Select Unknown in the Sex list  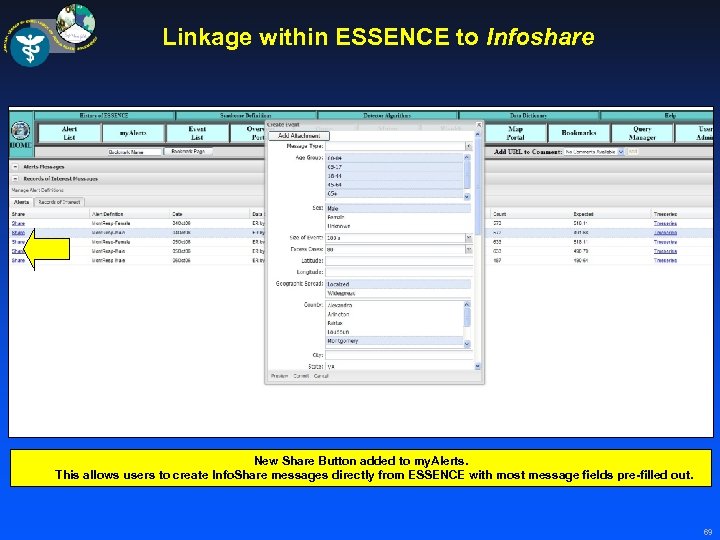tap(398, 226)
